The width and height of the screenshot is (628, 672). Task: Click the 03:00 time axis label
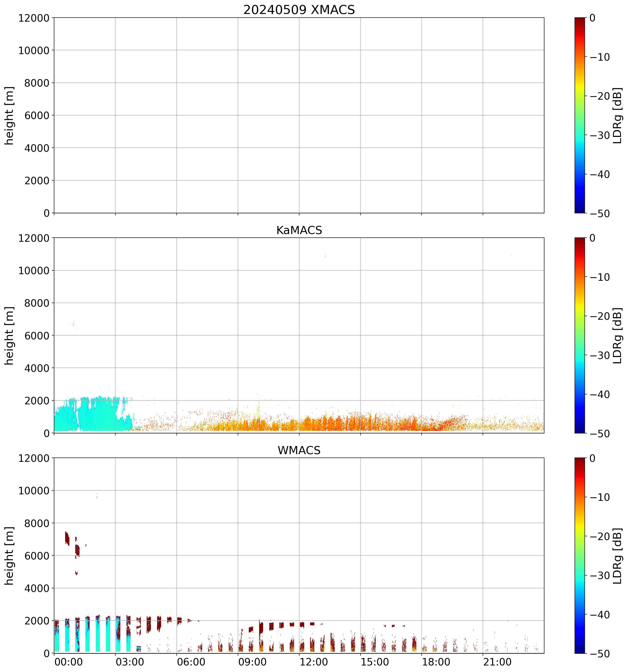coord(130,662)
